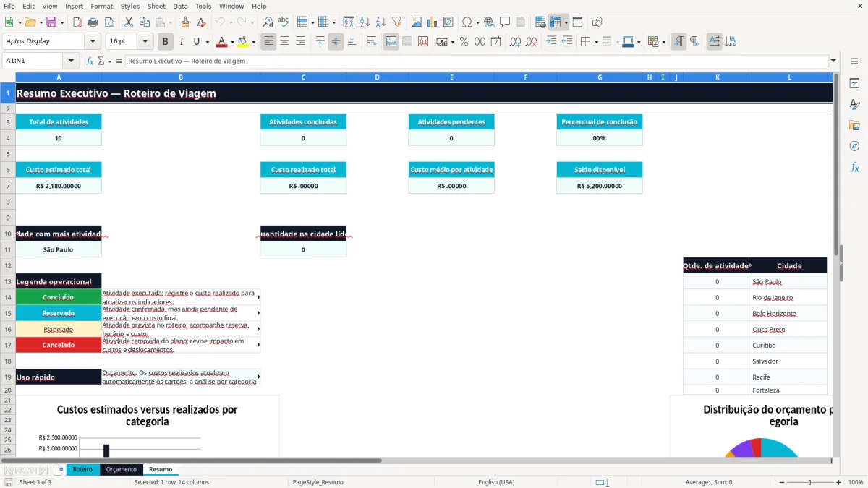Click zoom in plus button
The height and width of the screenshot is (488, 868).
coord(839,482)
